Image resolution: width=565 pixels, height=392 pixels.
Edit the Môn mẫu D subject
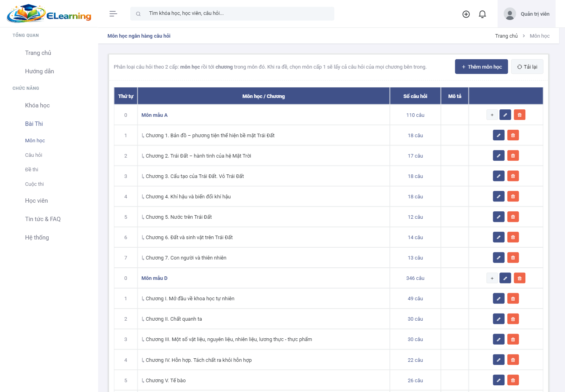pos(505,278)
